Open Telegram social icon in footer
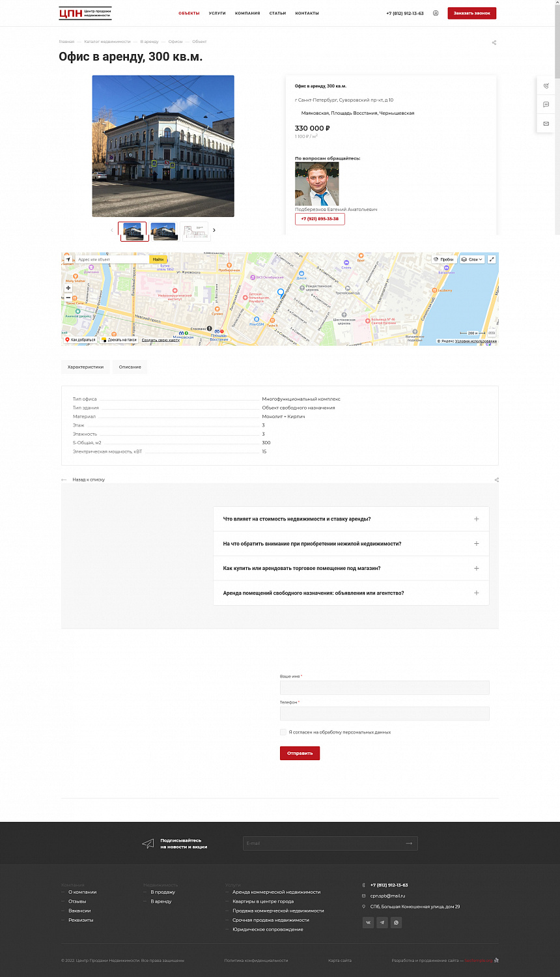The height and width of the screenshot is (977, 560). click(382, 922)
